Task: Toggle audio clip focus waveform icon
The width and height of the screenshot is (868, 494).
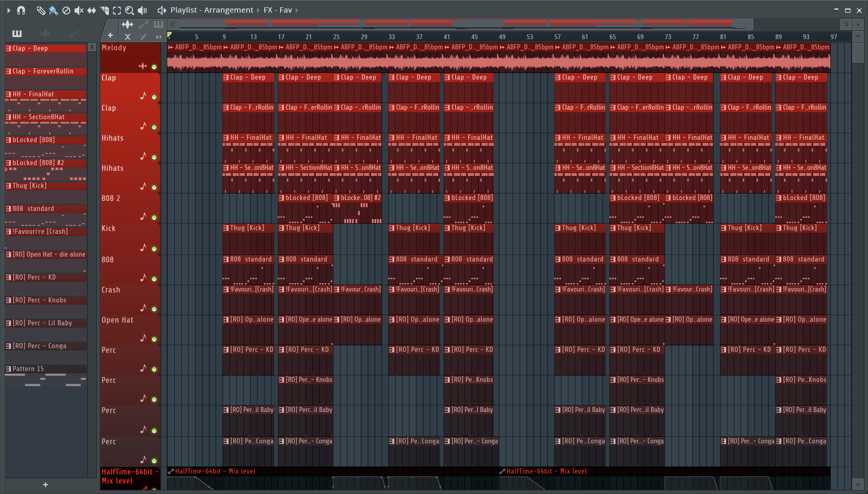Action: click(127, 24)
